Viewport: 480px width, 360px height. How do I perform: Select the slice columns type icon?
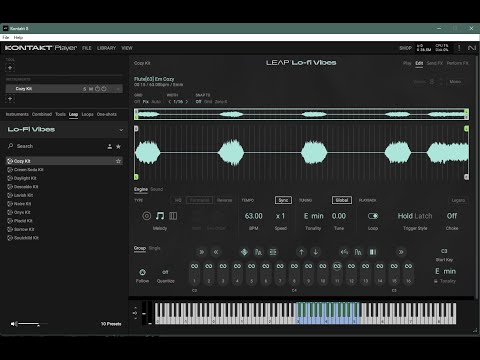pos(173,216)
